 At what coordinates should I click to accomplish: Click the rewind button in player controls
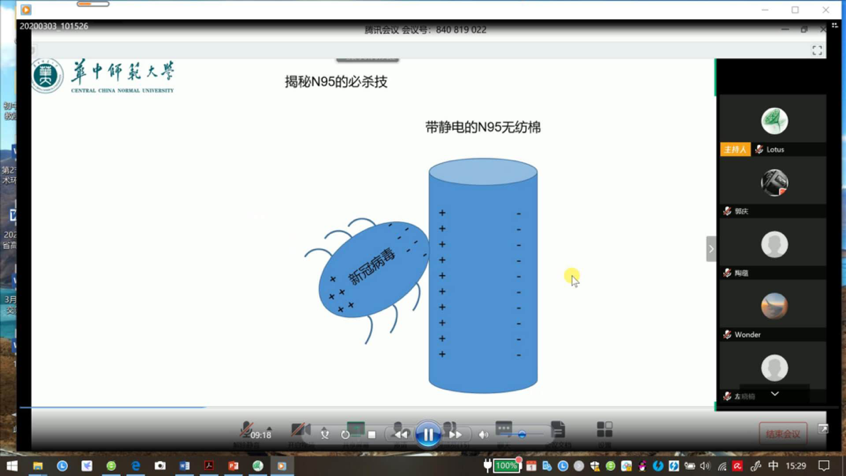tap(400, 435)
